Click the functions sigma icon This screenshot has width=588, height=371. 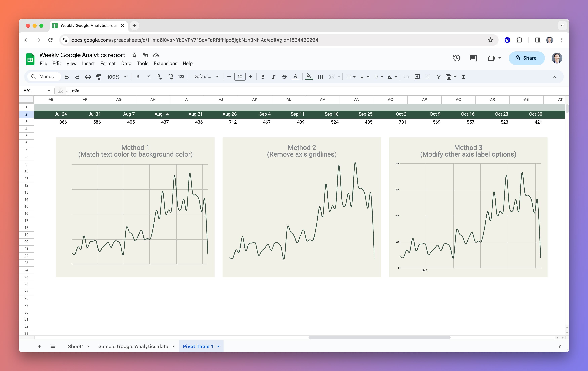(463, 77)
